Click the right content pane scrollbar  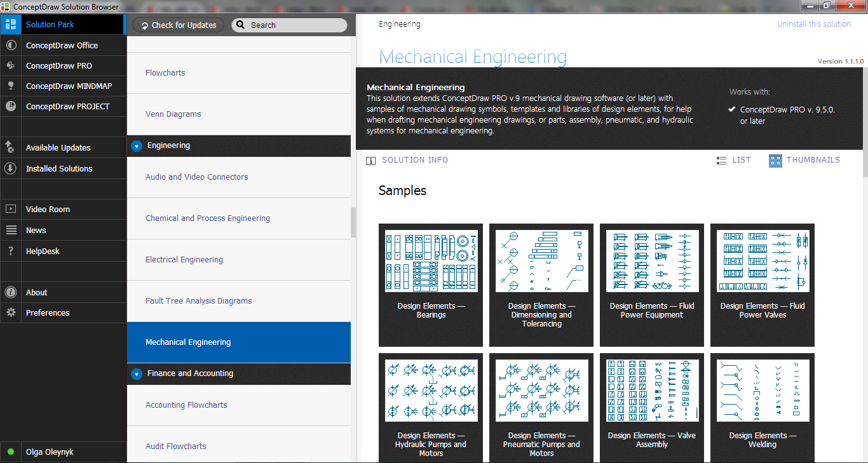pos(865,121)
